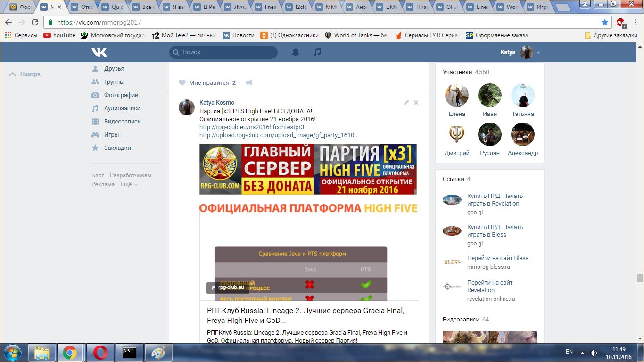Open Видеозаписи in the left sidebar
Image resolution: width=644 pixels, height=362 pixels.
(123, 121)
